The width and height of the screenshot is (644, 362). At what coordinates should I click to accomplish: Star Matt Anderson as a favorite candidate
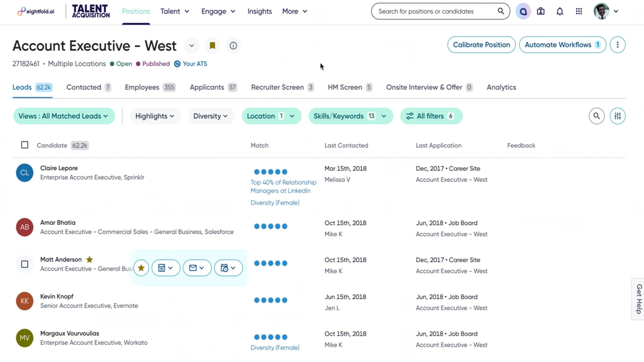pos(141,267)
